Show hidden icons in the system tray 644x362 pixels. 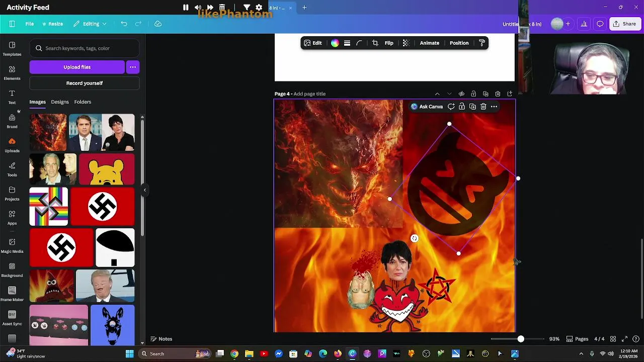pyautogui.click(x=581, y=354)
